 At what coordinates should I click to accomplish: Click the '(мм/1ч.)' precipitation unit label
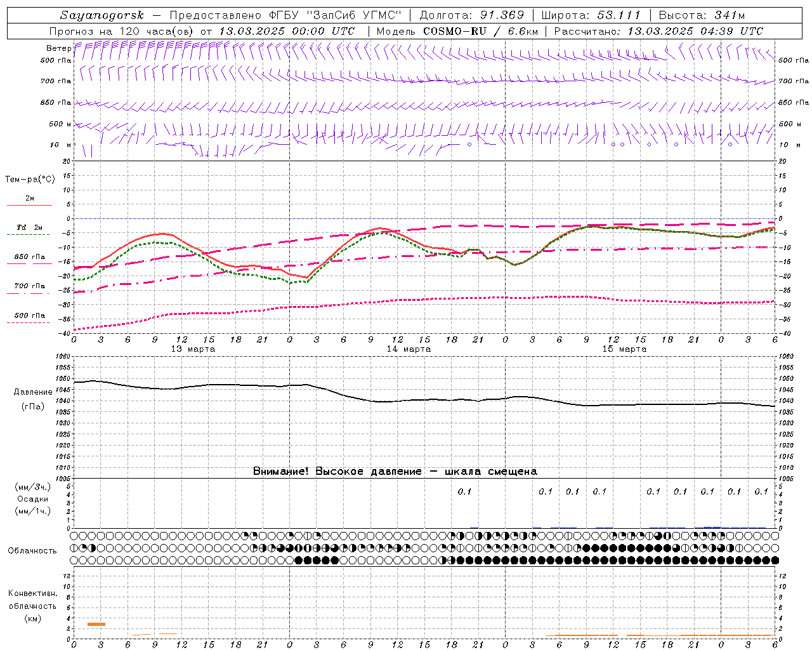pos(33,511)
